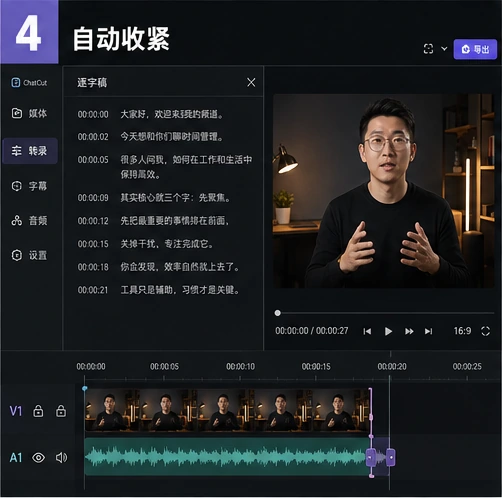Close the 逐字稿 transcript panel
This screenshot has width=502, height=498.
pos(251,82)
